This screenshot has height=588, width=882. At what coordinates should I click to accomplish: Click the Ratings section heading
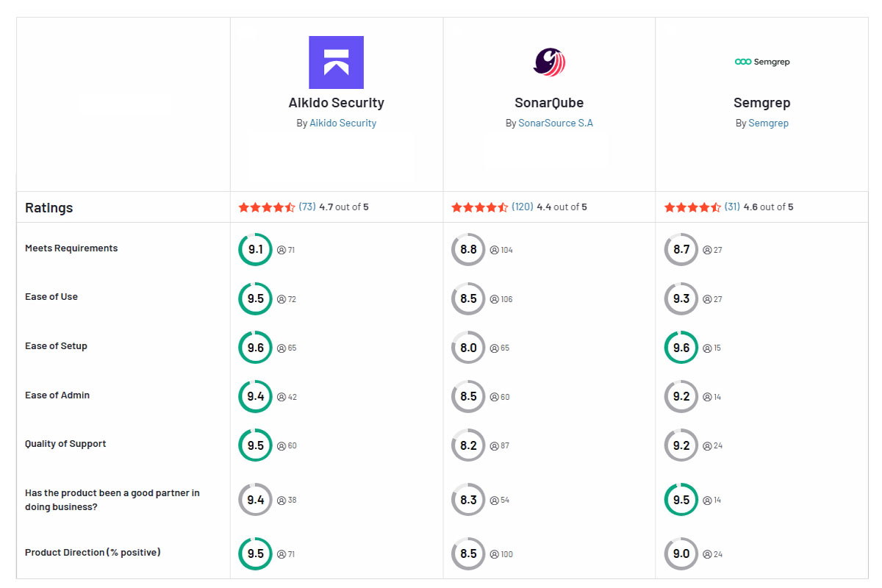click(x=49, y=208)
